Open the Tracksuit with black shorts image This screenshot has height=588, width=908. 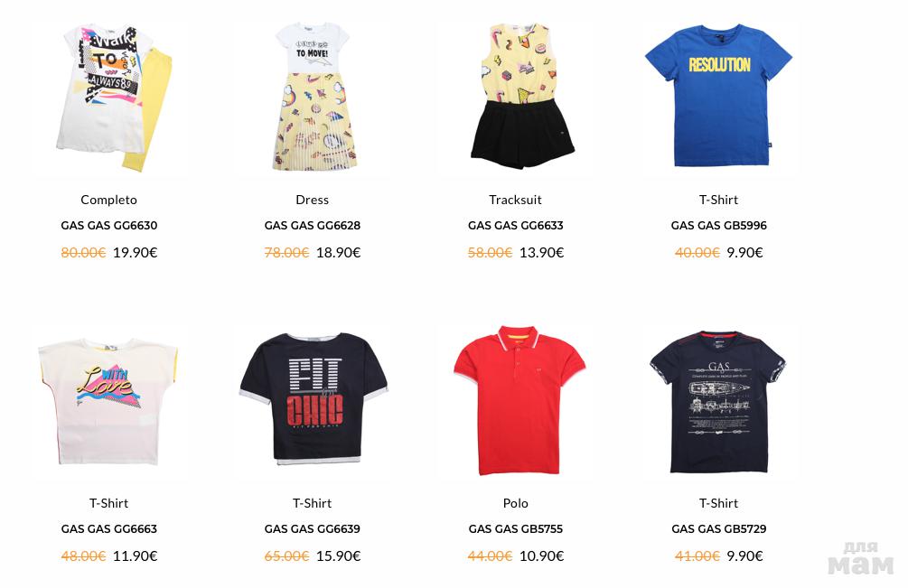click(x=516, y=99)
